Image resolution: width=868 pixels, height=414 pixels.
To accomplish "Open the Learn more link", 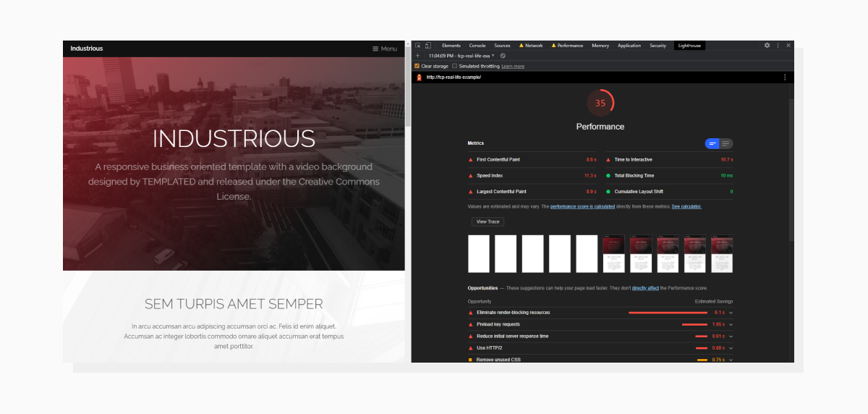I will [x=513, y=66].
